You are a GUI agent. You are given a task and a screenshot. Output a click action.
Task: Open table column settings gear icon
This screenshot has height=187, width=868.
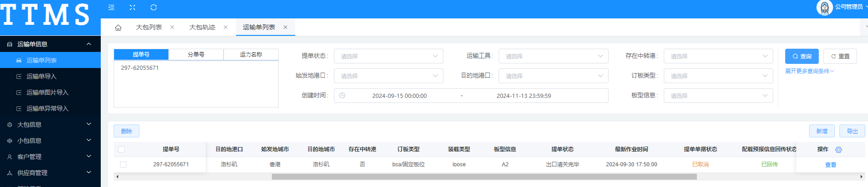click(839, 150)
